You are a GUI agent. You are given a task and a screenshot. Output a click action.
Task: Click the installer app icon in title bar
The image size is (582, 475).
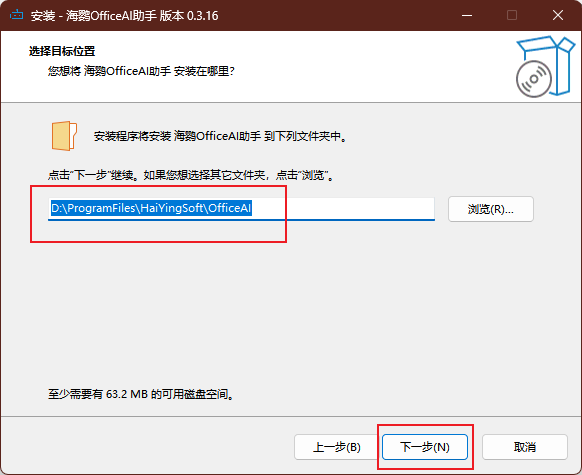click(x=16, y=15)
